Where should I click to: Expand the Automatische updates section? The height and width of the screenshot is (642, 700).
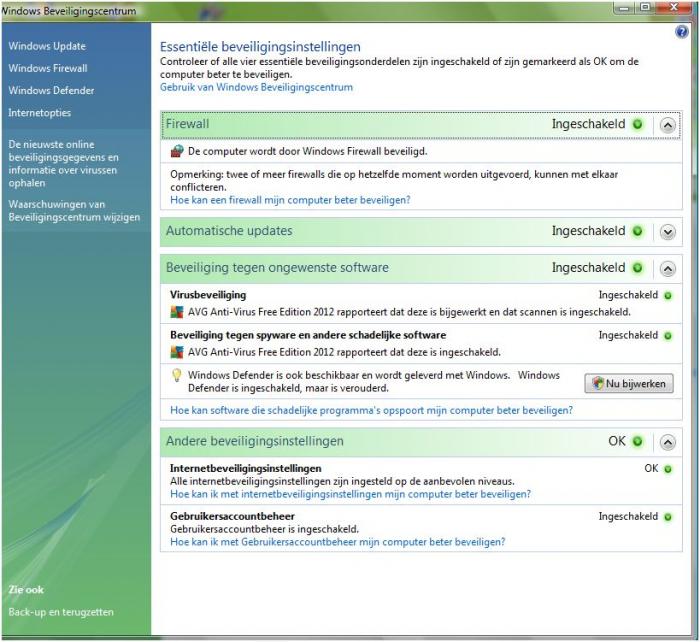[x=667, y=232]
